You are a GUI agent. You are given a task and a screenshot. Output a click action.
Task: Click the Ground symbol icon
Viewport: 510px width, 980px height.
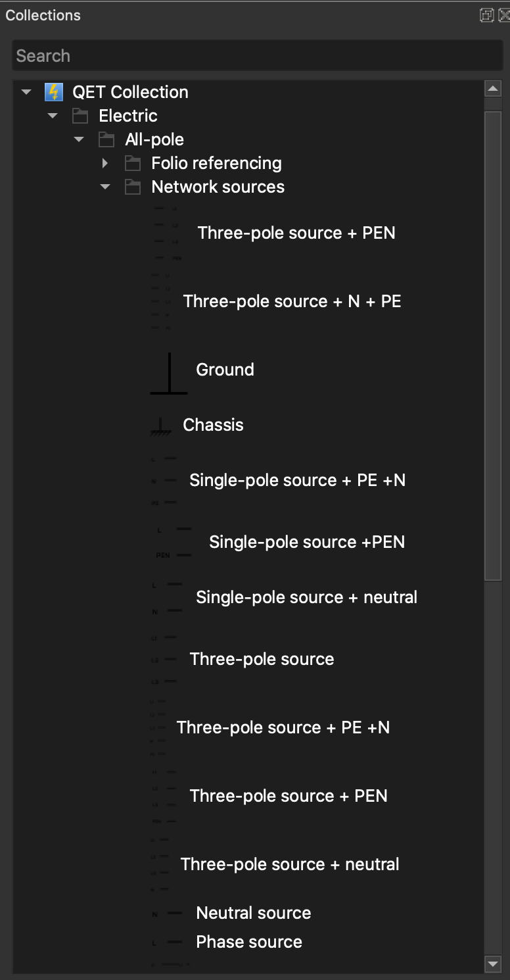click(x=169, y=373)
